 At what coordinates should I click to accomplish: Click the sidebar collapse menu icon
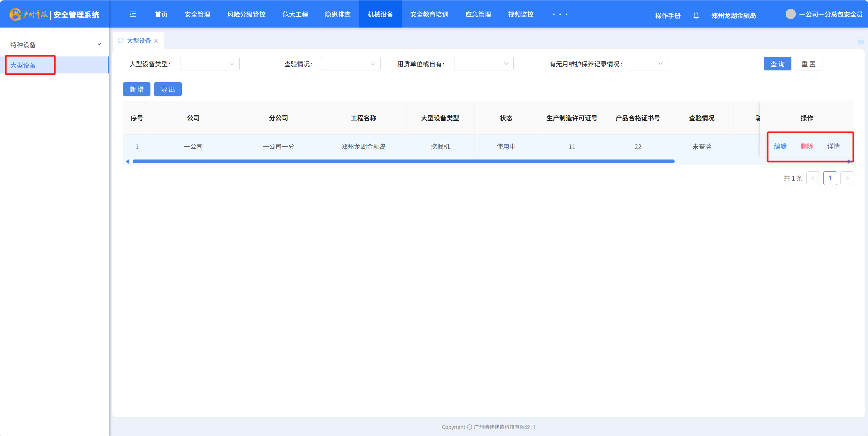[x=133, y=14]
